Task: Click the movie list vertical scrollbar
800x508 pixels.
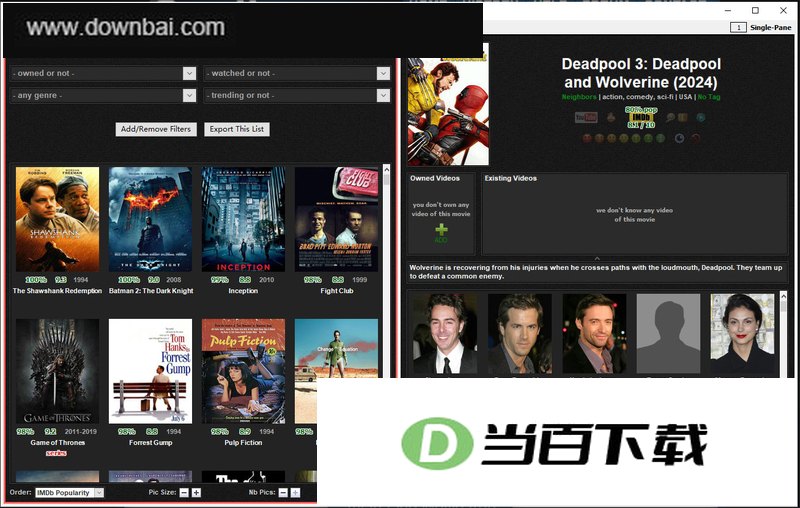Action: pos(386,321)
